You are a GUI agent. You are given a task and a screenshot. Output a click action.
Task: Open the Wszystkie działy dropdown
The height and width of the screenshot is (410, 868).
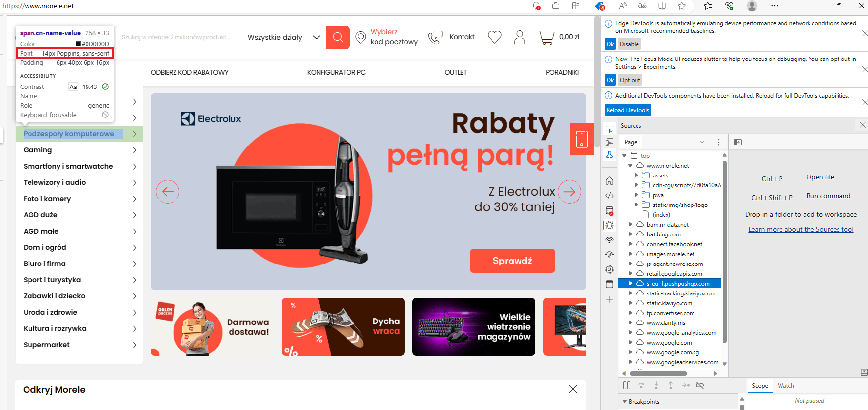(284, 37)
